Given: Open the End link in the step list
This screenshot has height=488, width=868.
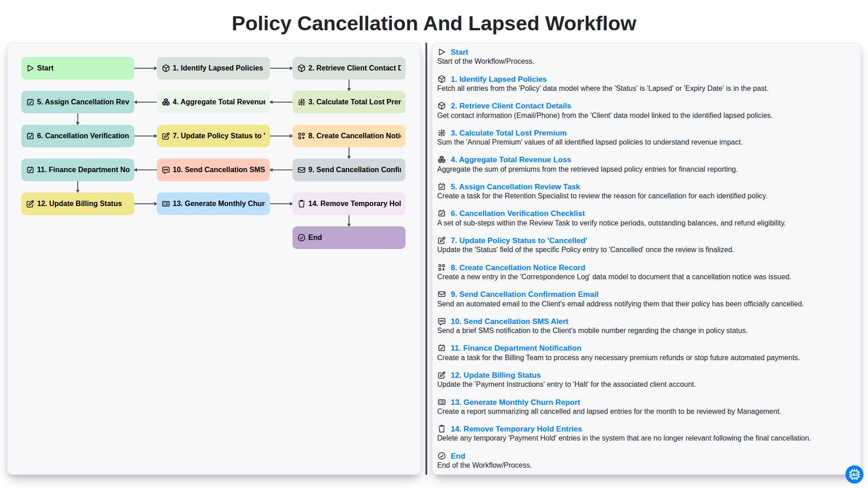Looking at the screenshot, I should (458, 456).
